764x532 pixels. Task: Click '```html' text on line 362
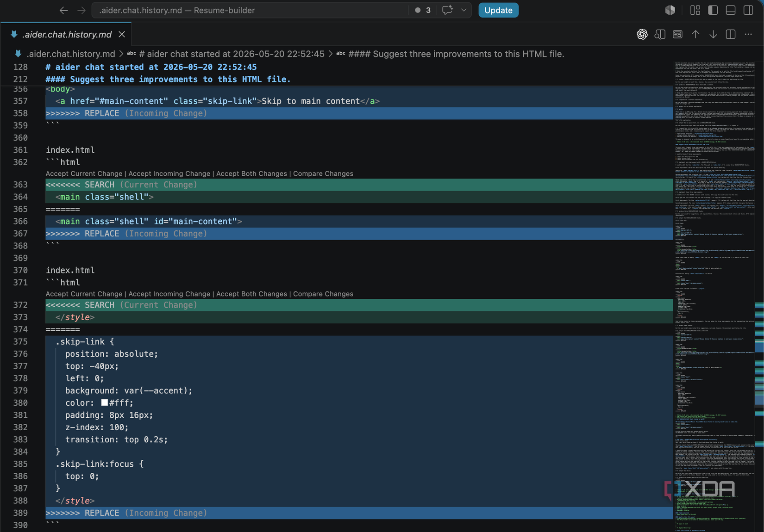click(63, 162)
